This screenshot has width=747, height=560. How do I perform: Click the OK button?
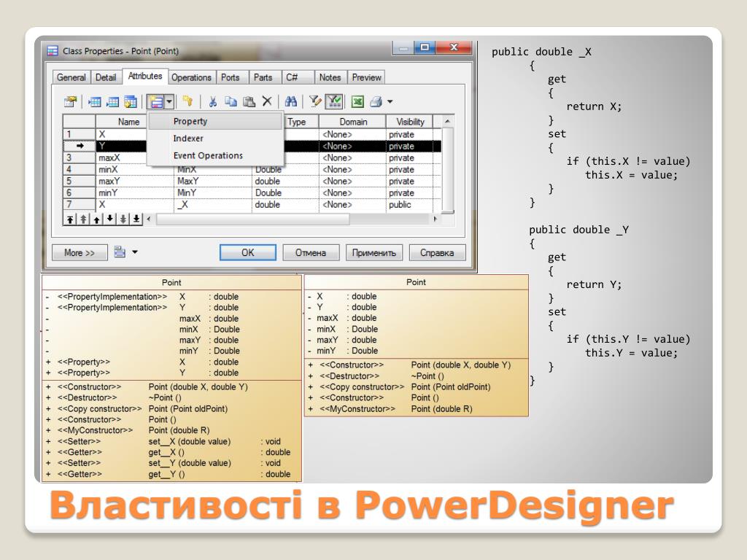pos(248,253)
